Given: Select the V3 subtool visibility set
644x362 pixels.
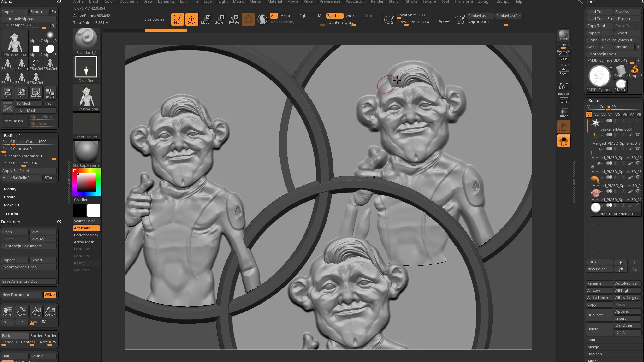Looking at the screenshot, I should coord(603,114).
